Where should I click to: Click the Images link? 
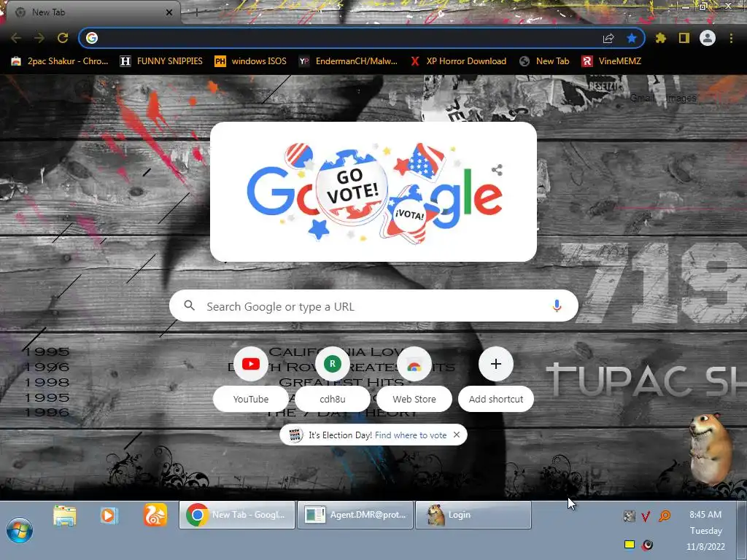(x=681, y=98)
